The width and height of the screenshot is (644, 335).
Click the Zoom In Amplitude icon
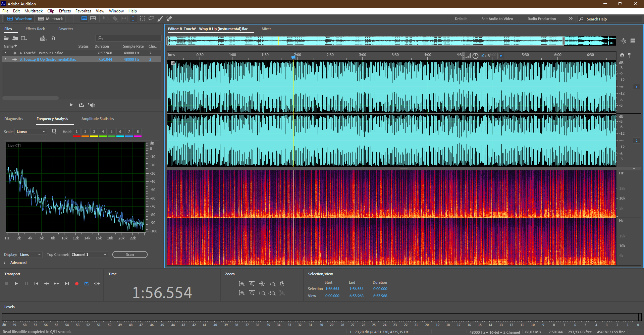click(x=242, y=284)
